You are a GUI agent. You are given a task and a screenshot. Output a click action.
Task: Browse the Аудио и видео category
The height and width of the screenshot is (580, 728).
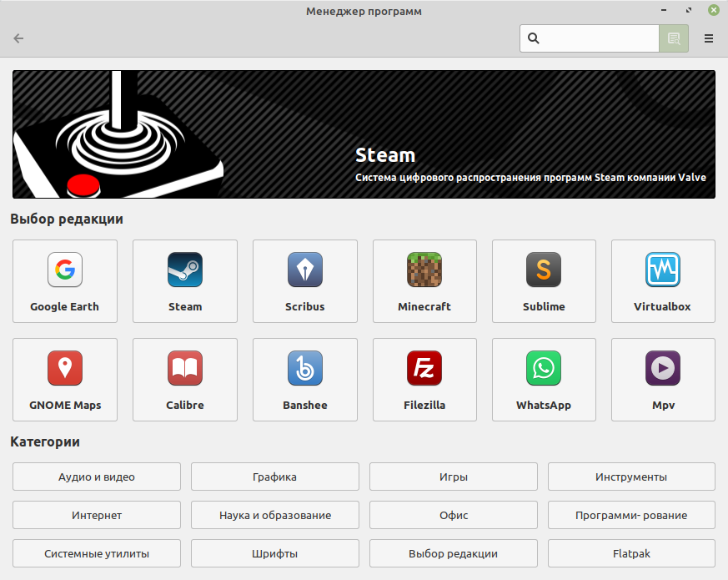(97, 477)
